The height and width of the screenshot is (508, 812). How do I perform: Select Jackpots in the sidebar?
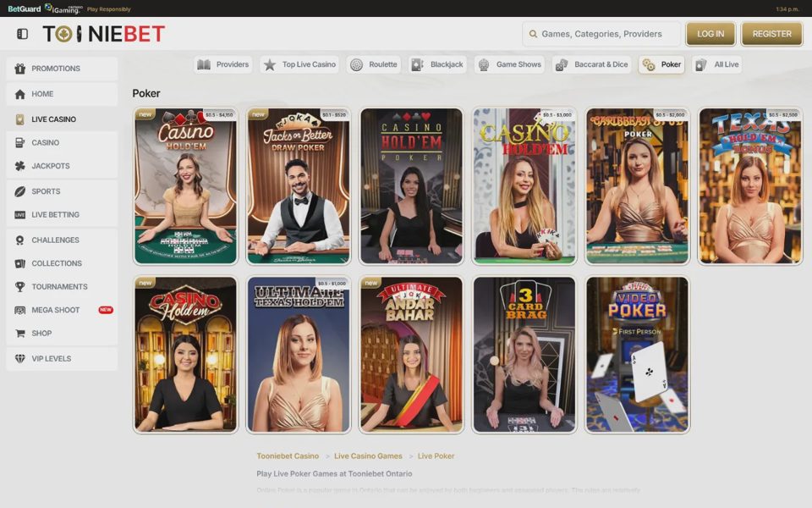62,166
